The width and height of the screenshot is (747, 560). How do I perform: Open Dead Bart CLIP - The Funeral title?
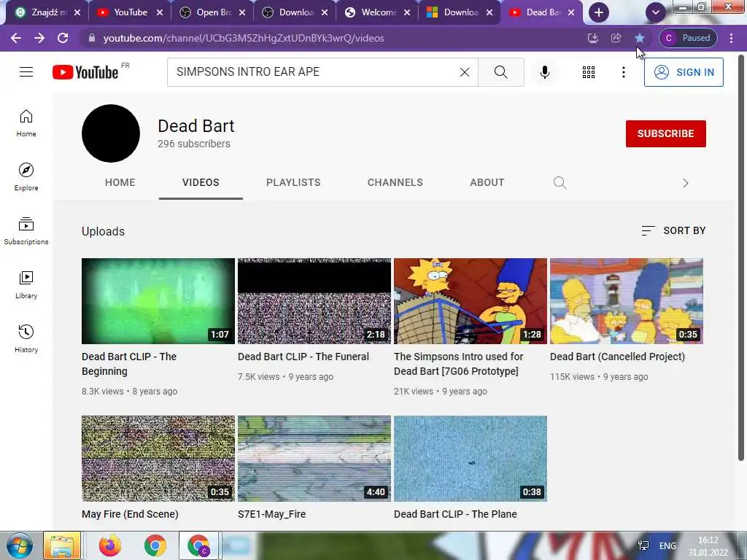303,357
